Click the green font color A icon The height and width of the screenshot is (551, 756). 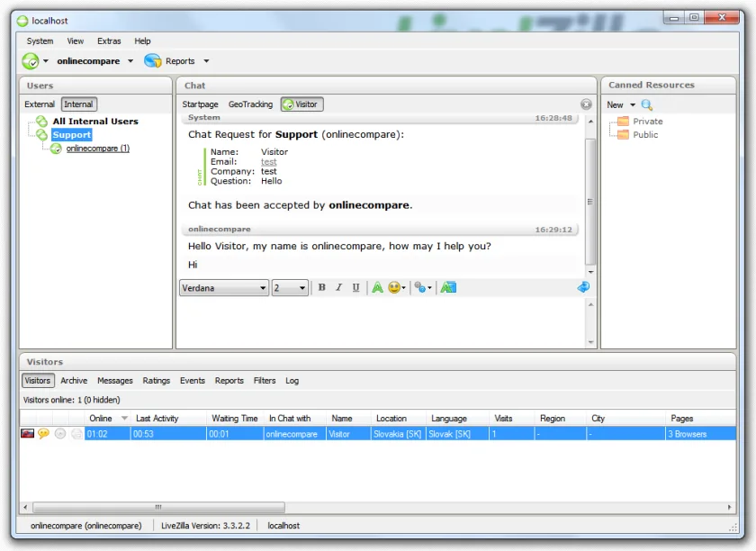[377, 287]
